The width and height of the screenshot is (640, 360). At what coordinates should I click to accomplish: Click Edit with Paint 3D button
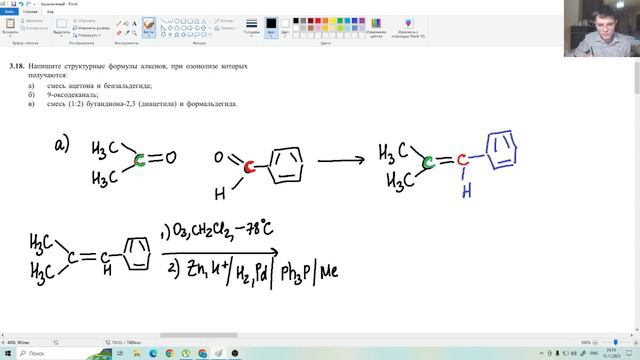coord(408,28)
